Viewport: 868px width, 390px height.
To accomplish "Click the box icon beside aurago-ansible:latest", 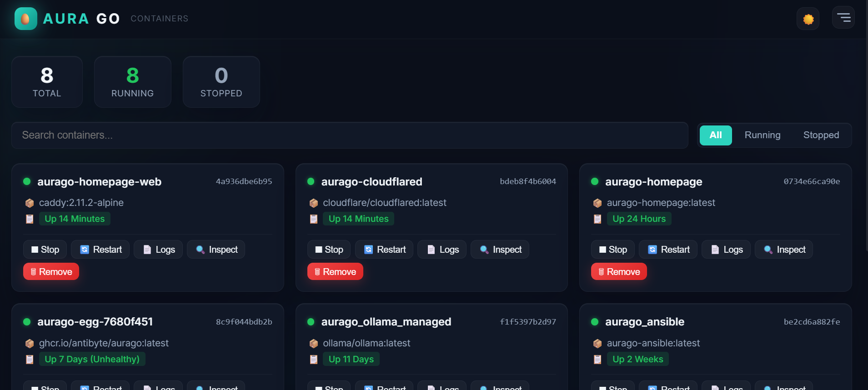I will (x=597, y=343).
